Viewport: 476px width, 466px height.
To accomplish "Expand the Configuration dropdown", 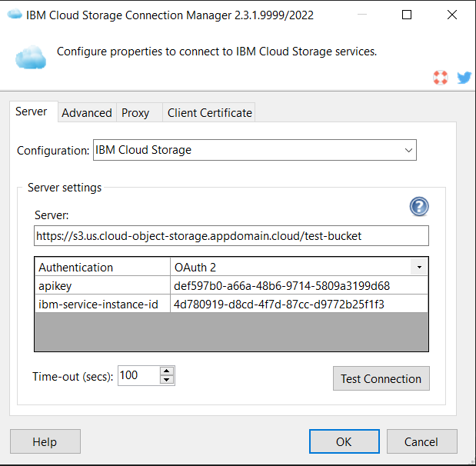I will (x=408, y=150).
